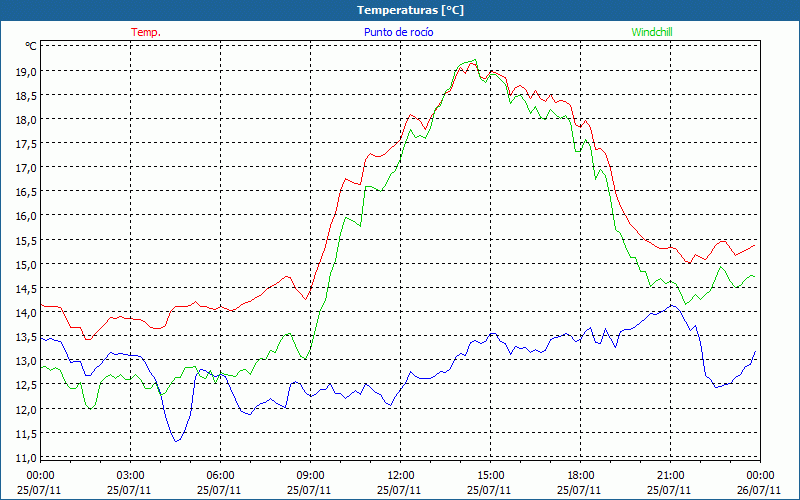Click the 18,5 value on the y-axis
800x500 pixels.
(x=27, y=95)
